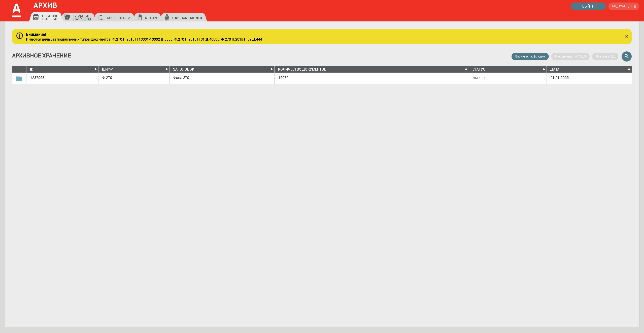This screenshot has width=644, height=333.
Task: Click Вернуться к фондам button
Action: 530,56
